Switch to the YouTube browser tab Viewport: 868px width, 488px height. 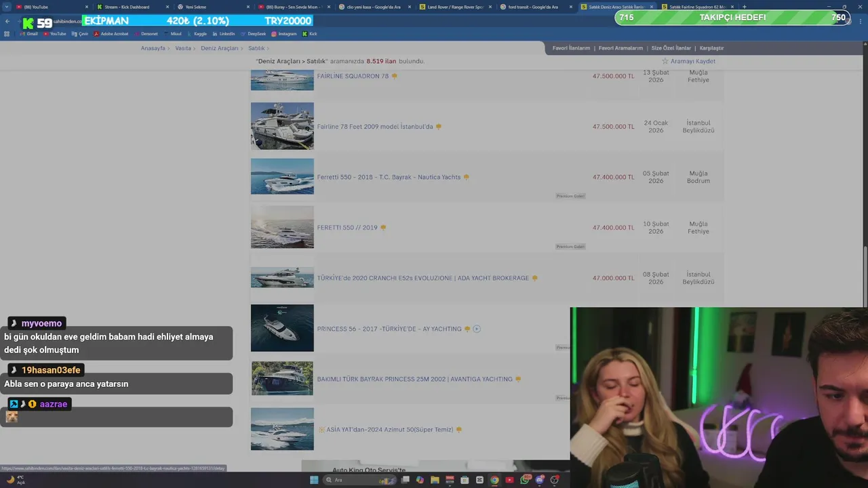pyautogui.click(x=52, y=7)
